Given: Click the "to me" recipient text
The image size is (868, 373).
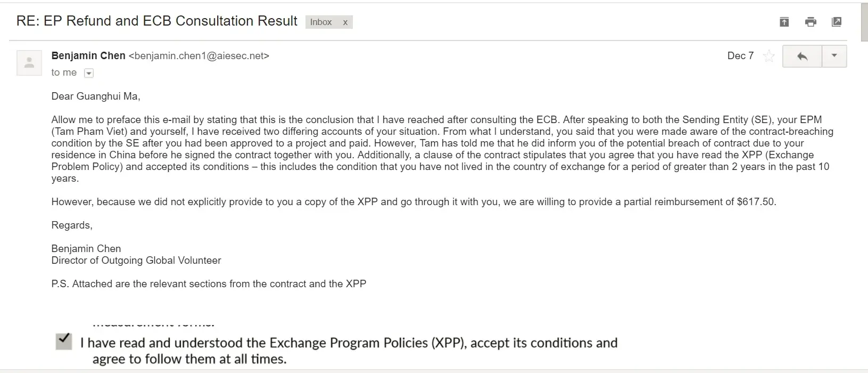Looking at the screenshot, I should [64, 73].
